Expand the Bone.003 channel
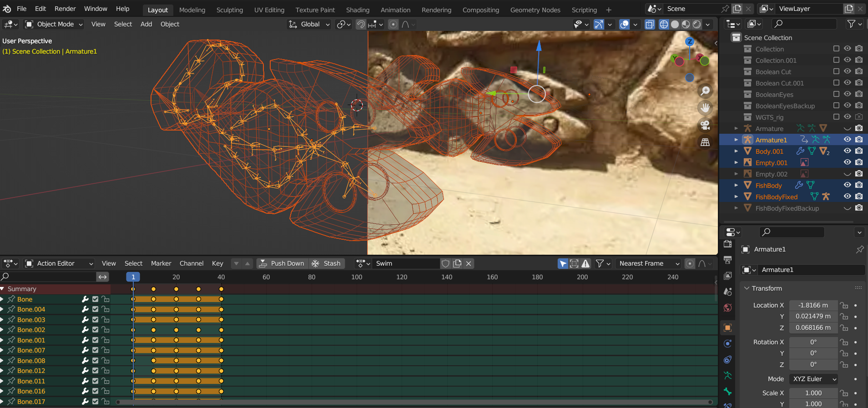 point(2,320)
